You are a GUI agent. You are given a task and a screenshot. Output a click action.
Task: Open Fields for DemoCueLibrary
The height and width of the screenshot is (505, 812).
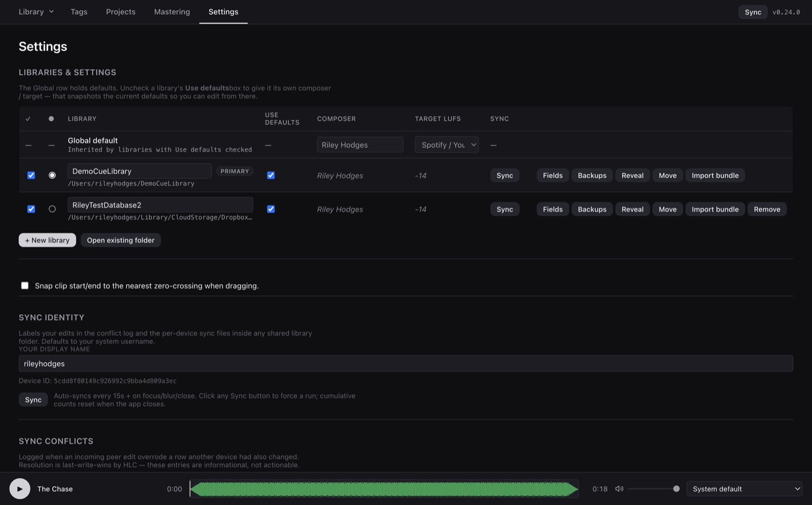click(x=553, y=175)
